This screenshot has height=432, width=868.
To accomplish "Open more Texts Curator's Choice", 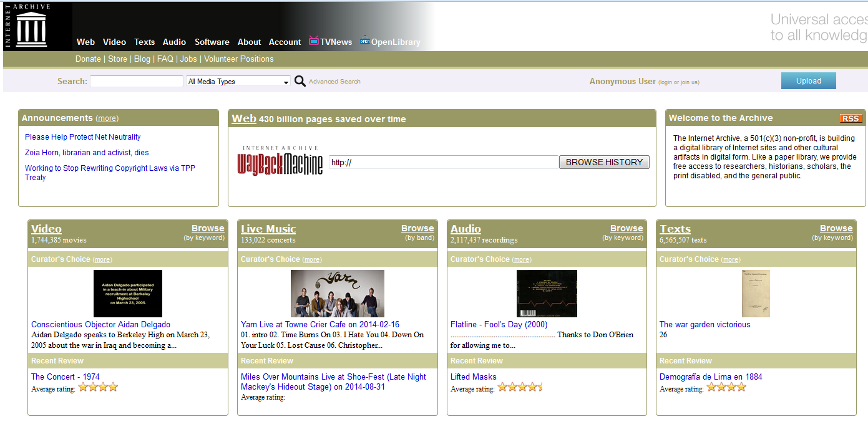I will (731, 260).
